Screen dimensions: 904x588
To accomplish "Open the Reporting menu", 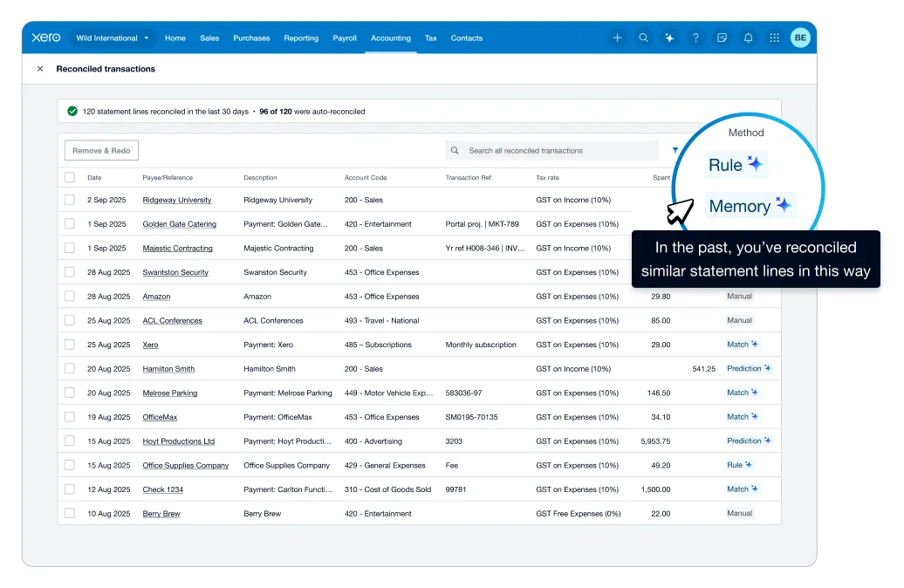I will 301,38.
